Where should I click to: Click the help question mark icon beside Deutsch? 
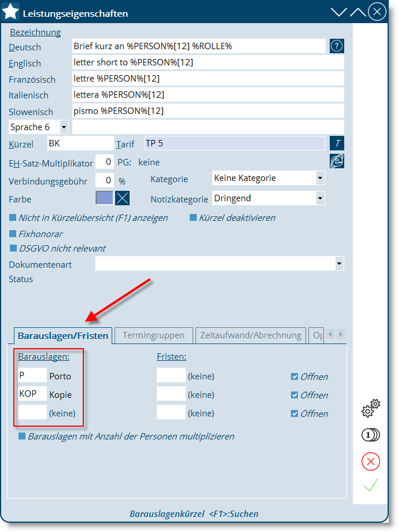pos(337,46)
